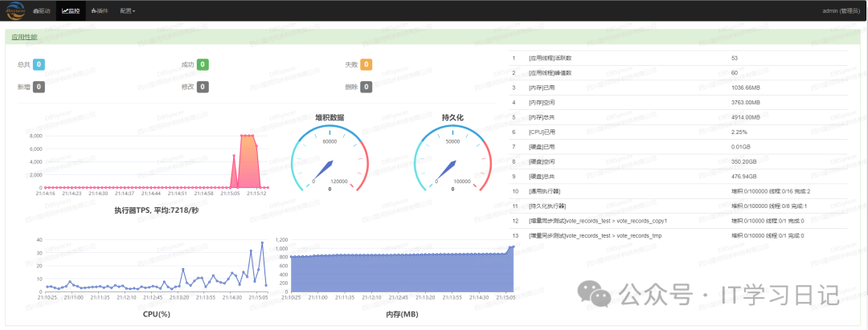Viewport: 868px width, 330px height.
Task: Click the highest spike on the CPU(%) chart
Action: (x=262, y=242)
